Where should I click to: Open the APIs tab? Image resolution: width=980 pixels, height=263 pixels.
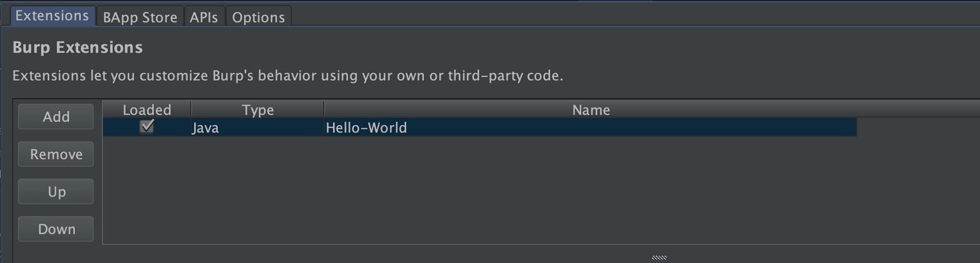click(x=204, y=17)
